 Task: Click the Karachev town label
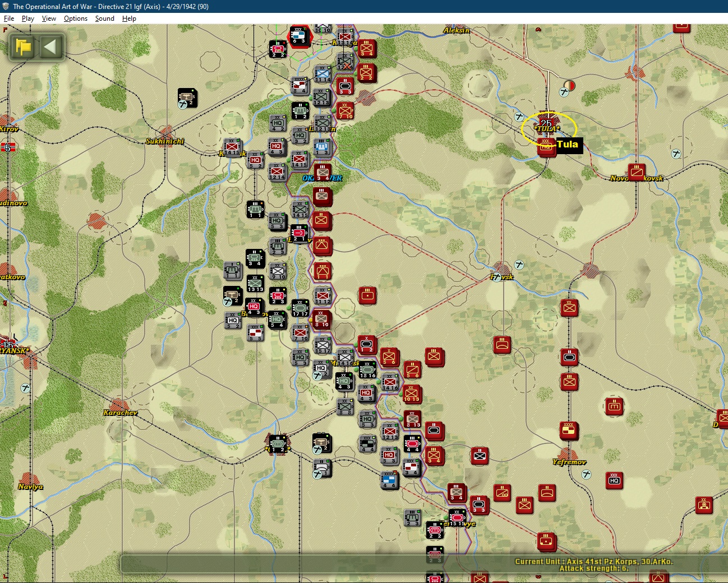pyautogui.click(x=120, y=413)
